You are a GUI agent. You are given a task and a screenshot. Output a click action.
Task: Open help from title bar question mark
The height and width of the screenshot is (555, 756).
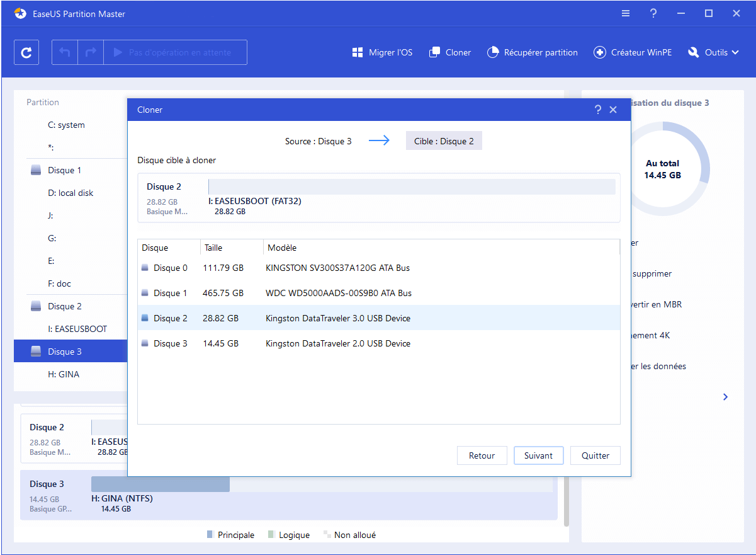click(x=653, y=13)
